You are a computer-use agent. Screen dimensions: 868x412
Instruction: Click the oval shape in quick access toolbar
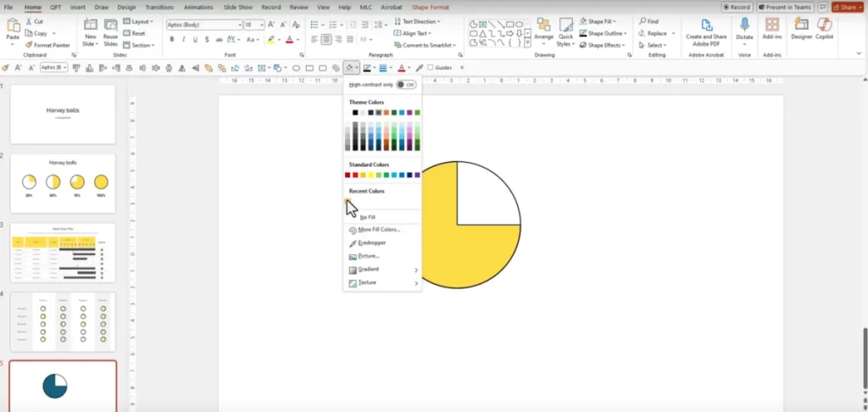click(296, 68)
